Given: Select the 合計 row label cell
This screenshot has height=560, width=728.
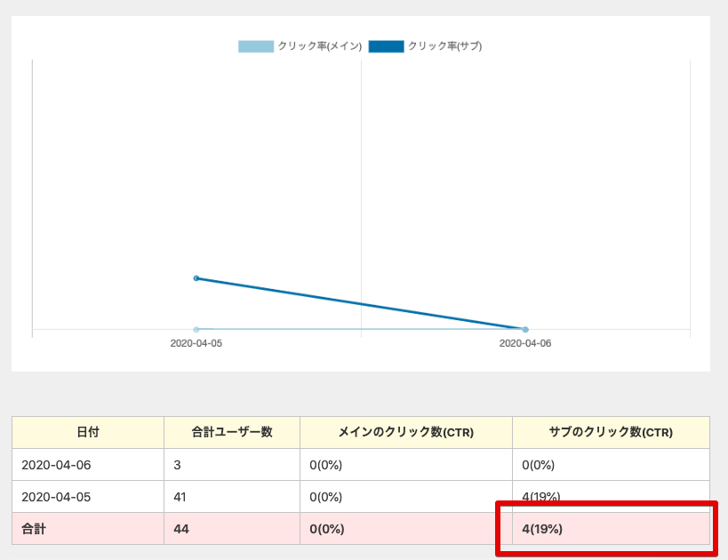Looking at the screenshot, I should point(34,529).
